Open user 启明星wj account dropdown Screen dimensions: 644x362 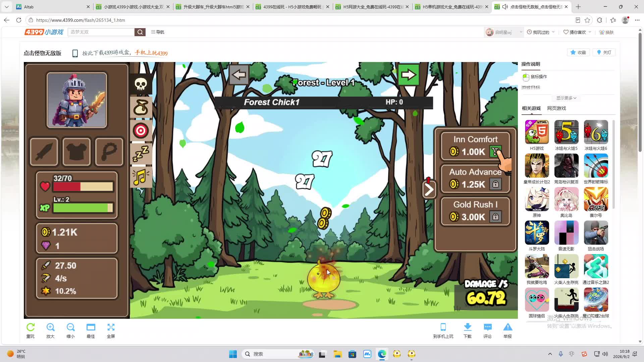[504, 32]
